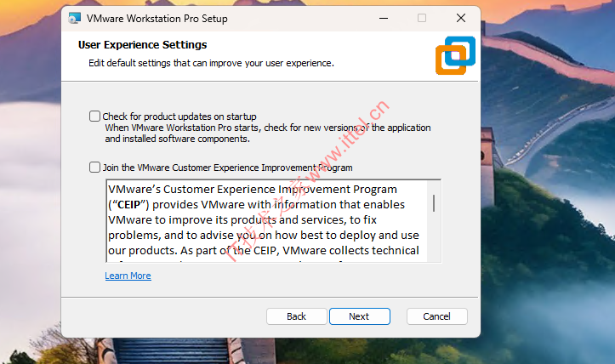Click the VMware installer icon in title bar
Image resolution: width=615 pixels, height=364 pixels.
pyautogui.click(x=74, y=18)
